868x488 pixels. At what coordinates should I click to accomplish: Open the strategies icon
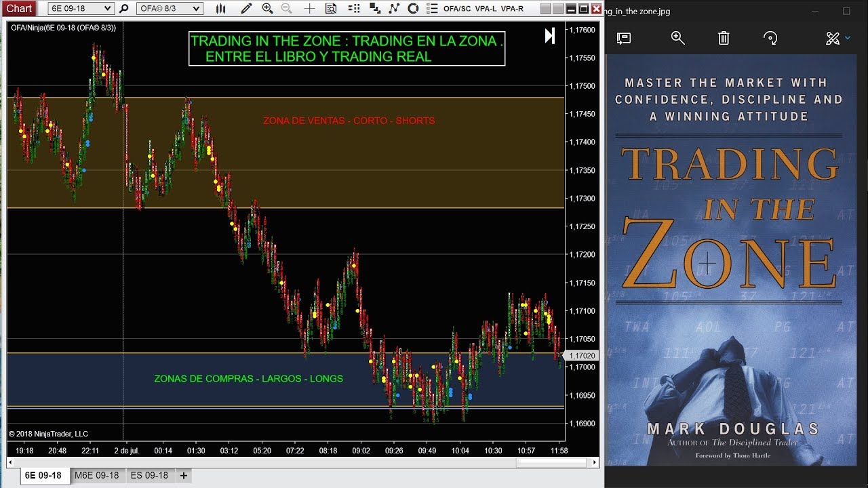(413, 9)
